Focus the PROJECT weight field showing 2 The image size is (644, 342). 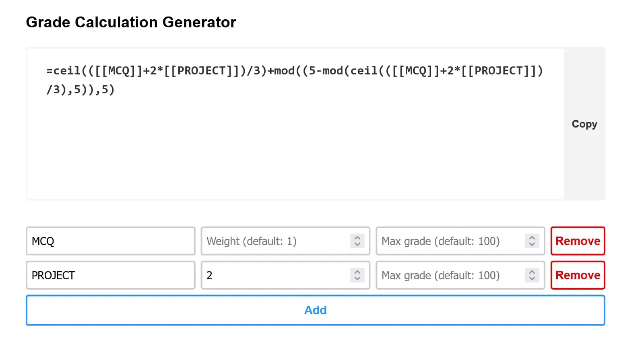click(x=274, y=275)
